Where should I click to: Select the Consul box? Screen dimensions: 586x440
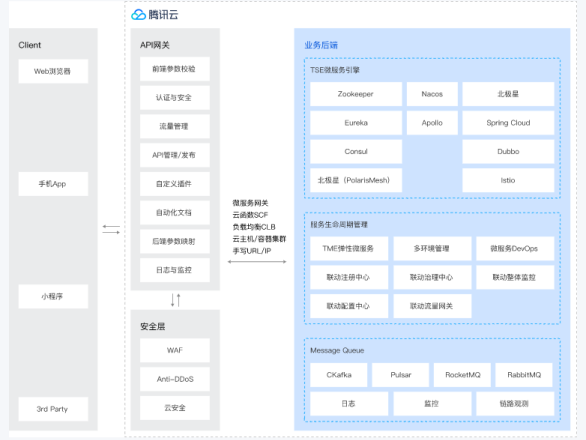coord(356,151)
